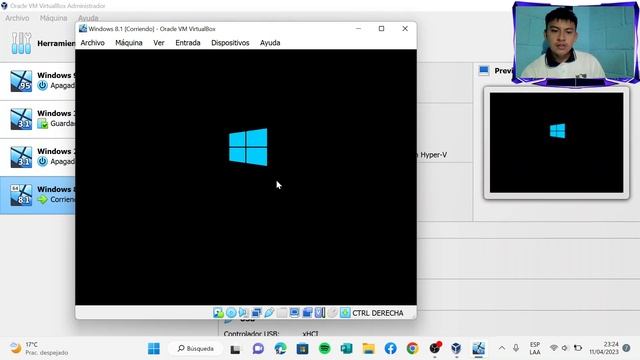640x360 pixels.
Task: Open the Ayuda menu in the Windows 8.1 VM window
Action: click(x=270, y=43)
